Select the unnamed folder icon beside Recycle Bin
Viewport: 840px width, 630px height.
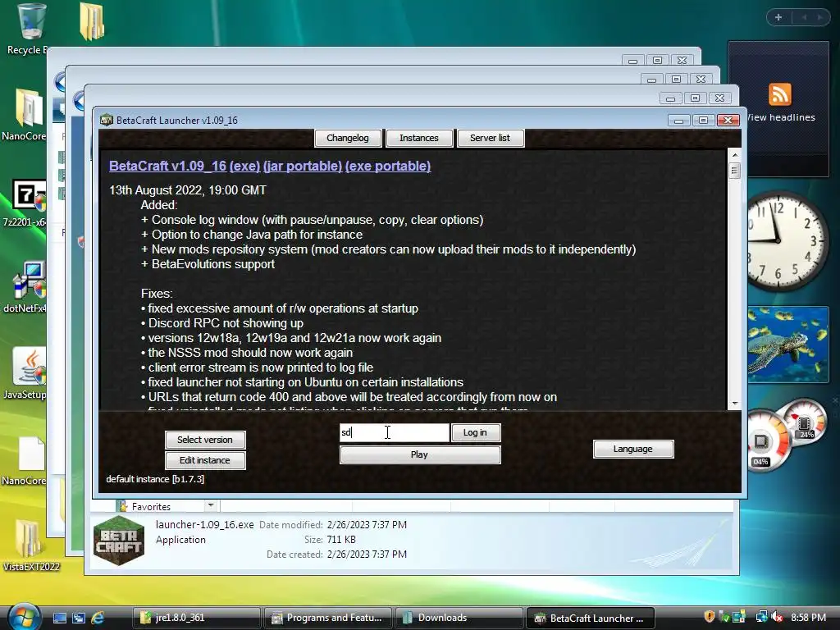[92, 22]
